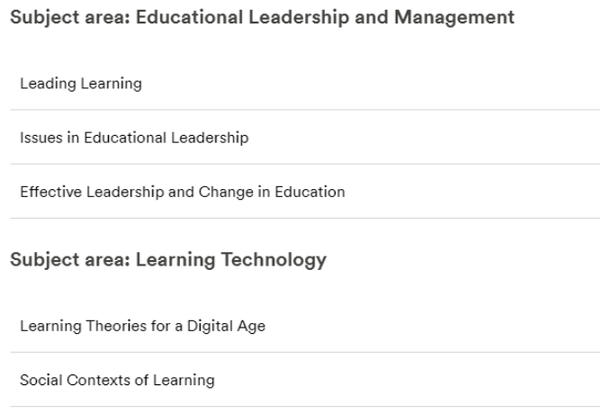Select Issues in Educational Leadership
Image resolution: width=600 pixels, height=414 pixels.
[x=134, y=138]
